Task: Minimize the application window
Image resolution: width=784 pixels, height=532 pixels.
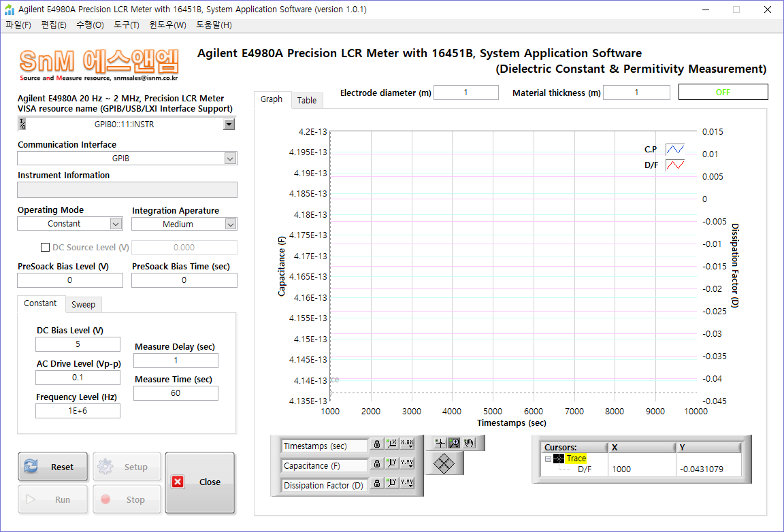Action: [706, 10]
